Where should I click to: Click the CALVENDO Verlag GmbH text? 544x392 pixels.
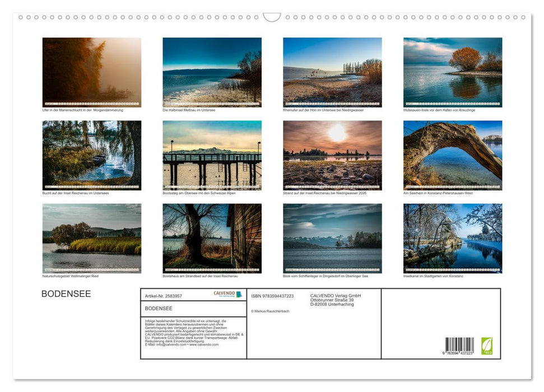click(x=336, y=296)
